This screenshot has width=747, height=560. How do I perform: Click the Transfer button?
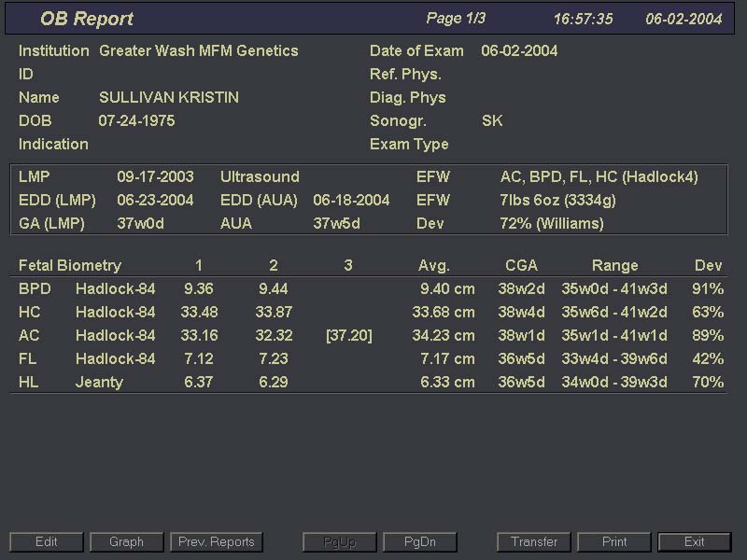(x=534, y=541)
